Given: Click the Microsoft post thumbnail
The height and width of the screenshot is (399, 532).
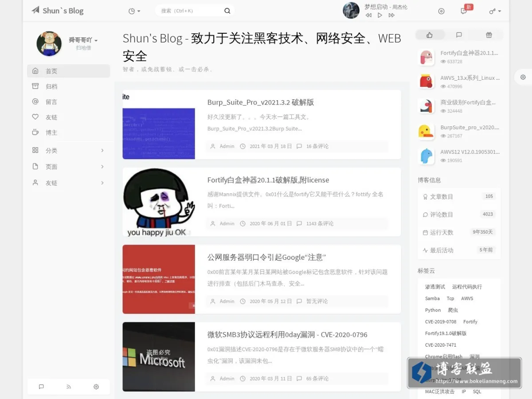Looking at the screenshot, I should point(159,357).
